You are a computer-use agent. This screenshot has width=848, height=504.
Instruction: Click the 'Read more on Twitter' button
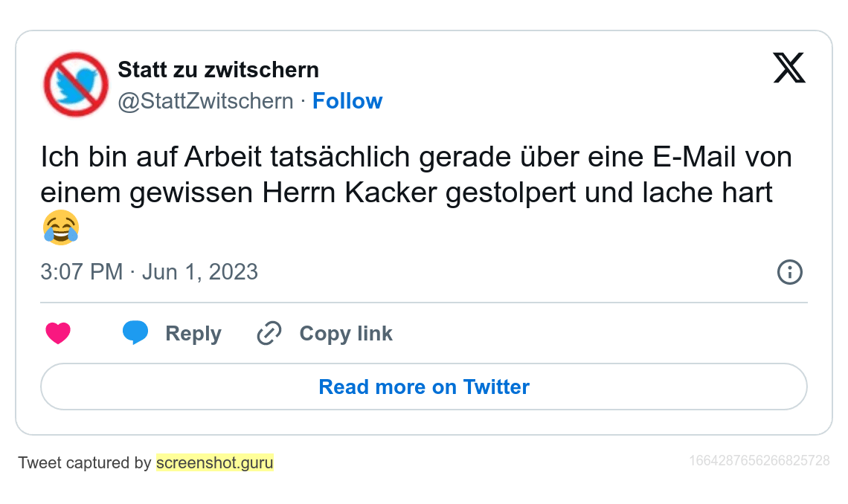point(424,387)
